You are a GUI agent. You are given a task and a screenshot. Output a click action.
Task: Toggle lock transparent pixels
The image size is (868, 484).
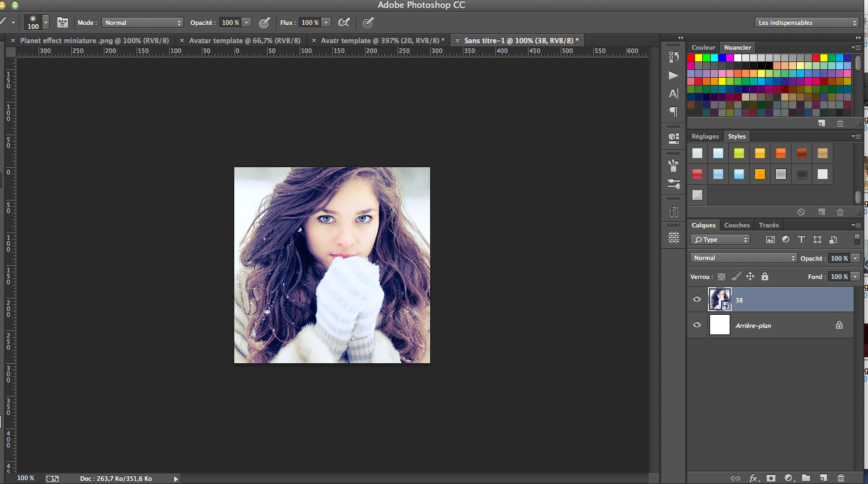[x=721, y=276]
